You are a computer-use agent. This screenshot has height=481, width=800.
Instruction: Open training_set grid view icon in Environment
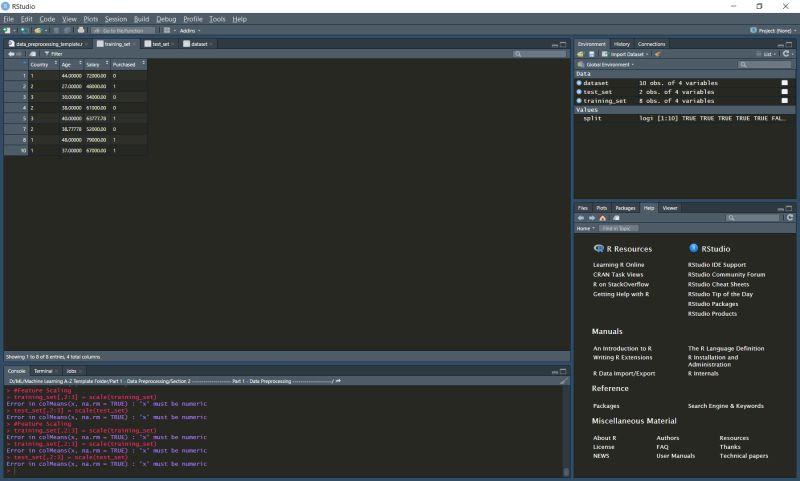click(x=785, y=100)
